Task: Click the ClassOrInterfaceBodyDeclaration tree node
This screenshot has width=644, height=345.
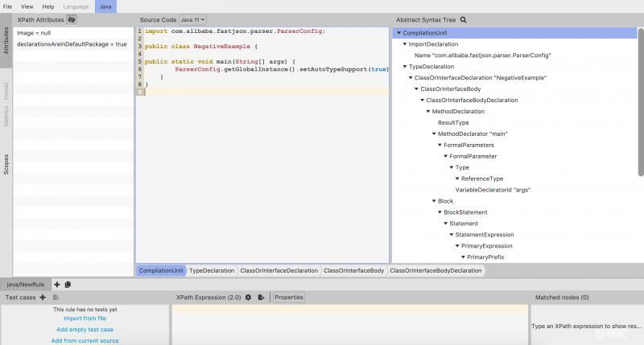Action: click(x=472, y=100)
